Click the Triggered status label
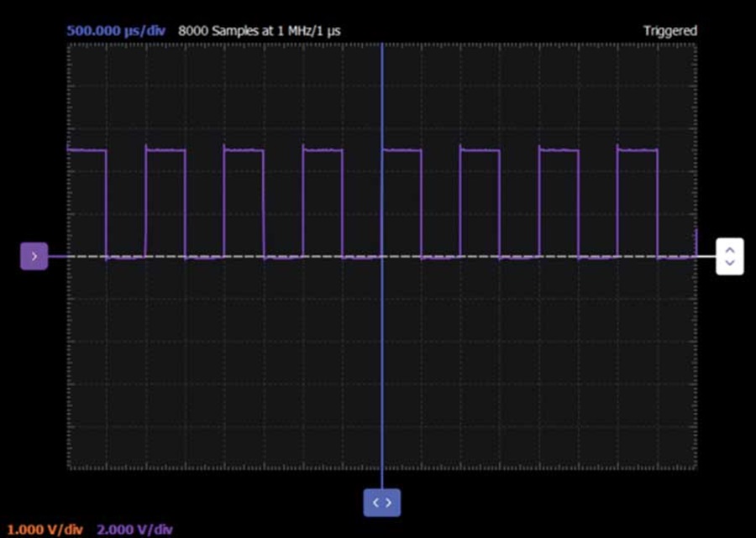756x538 pixels. coord(670,31)
